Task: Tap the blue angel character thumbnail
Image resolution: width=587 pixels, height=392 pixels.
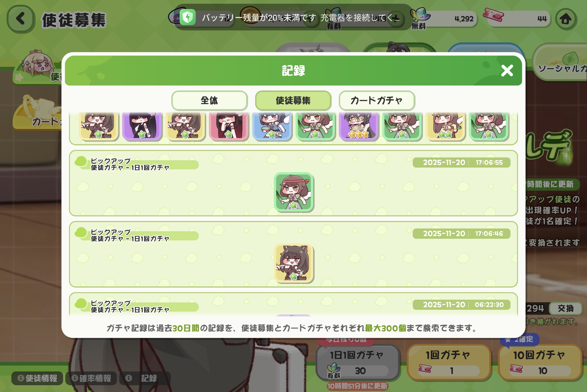Action: pos(272,126)
